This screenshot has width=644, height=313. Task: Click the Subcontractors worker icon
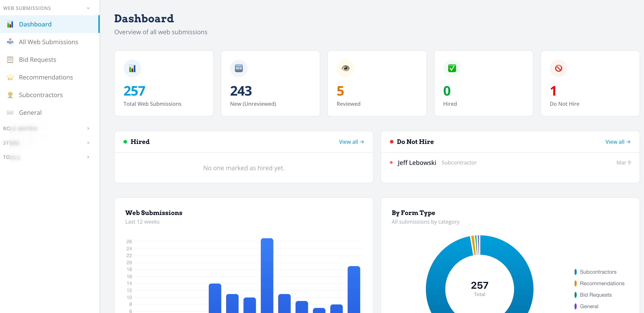[x=10, y=95]
